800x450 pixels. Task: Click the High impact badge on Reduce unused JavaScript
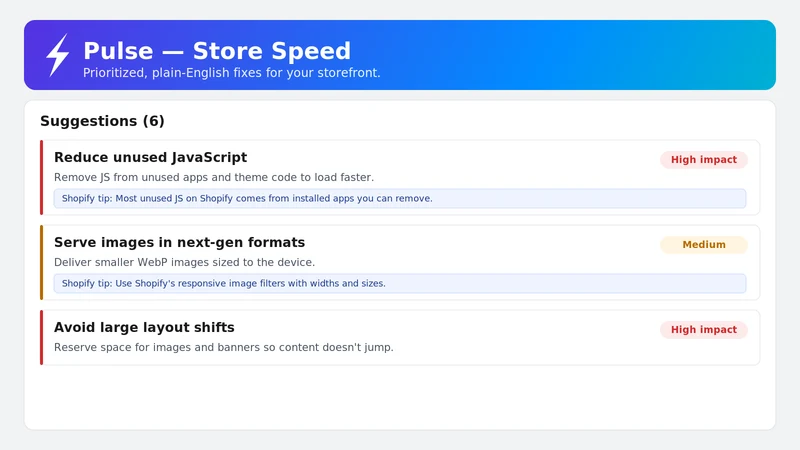704,160
